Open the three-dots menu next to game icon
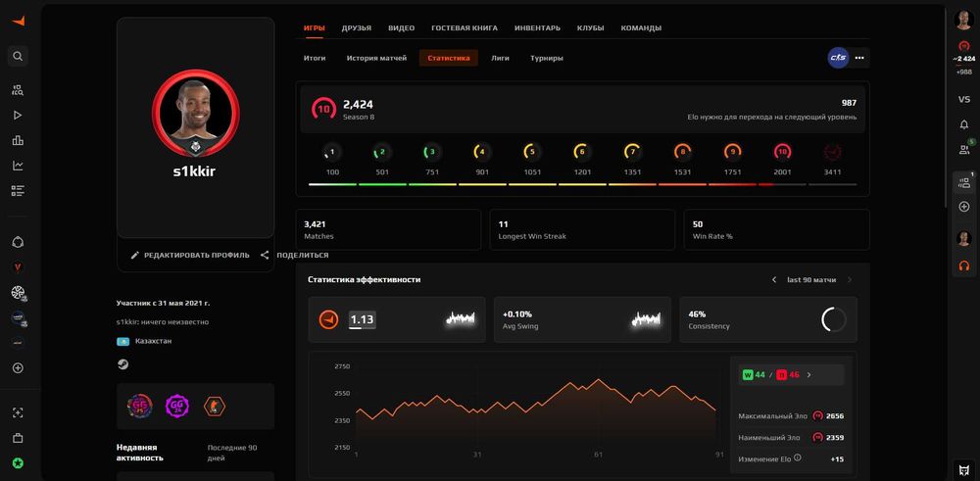Image resolution: width=980 pixels, height=481 pixels. pos(859,58)
